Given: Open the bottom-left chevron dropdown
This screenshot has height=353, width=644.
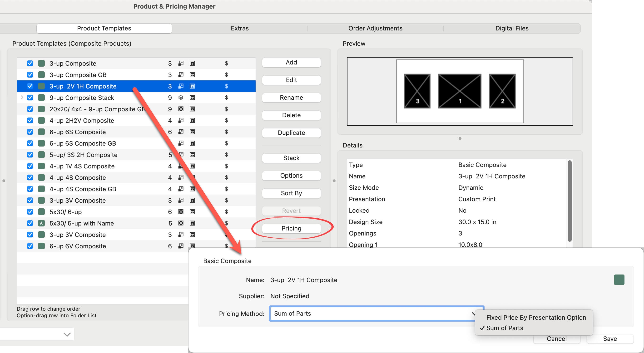Looking at the screenshot, I should pos(67,334).
